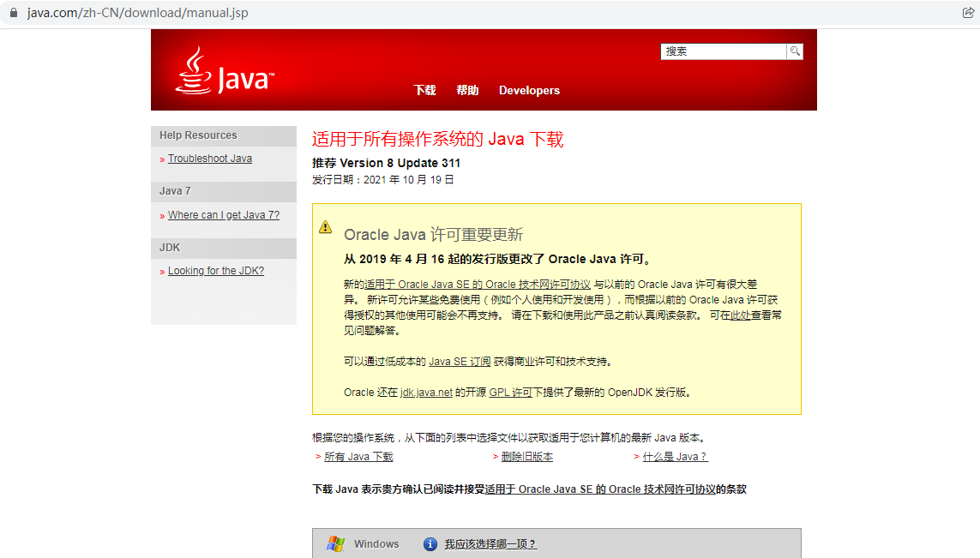Click the JDK sidebar heading
Screen dimensions: 980x558
coord(170,248)
